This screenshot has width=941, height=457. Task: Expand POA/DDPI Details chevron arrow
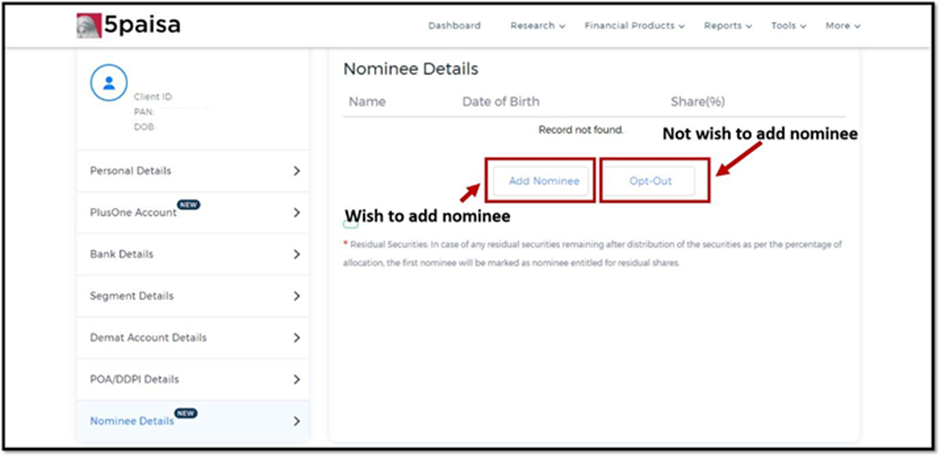296,379
